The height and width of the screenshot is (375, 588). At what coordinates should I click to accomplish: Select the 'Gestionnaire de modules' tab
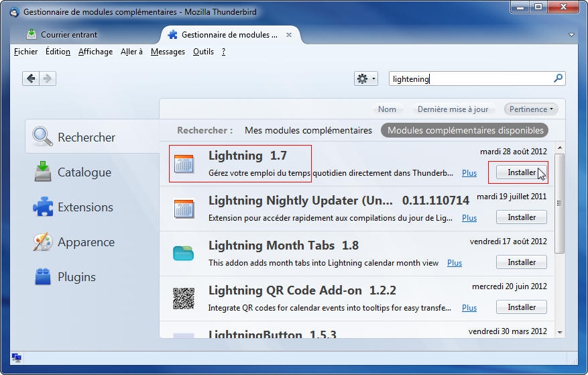229,34
